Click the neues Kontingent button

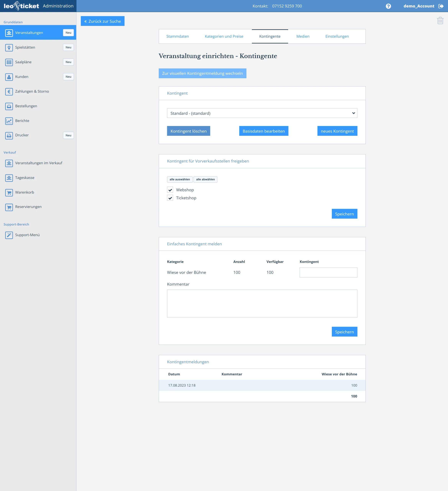pyautogui.click(x=337, y=131)
